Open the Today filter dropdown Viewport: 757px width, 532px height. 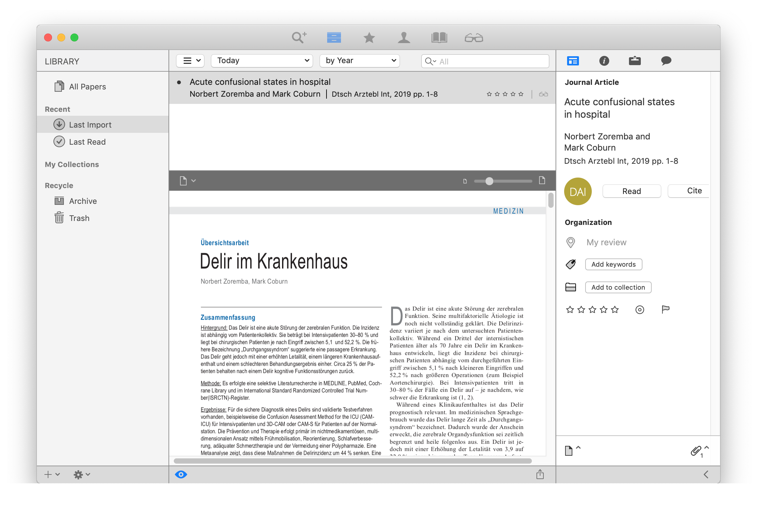point(262,60)
